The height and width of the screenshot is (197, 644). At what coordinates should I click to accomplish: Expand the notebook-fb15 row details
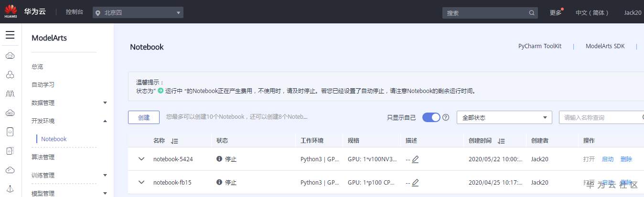click(x=141, y=182)
